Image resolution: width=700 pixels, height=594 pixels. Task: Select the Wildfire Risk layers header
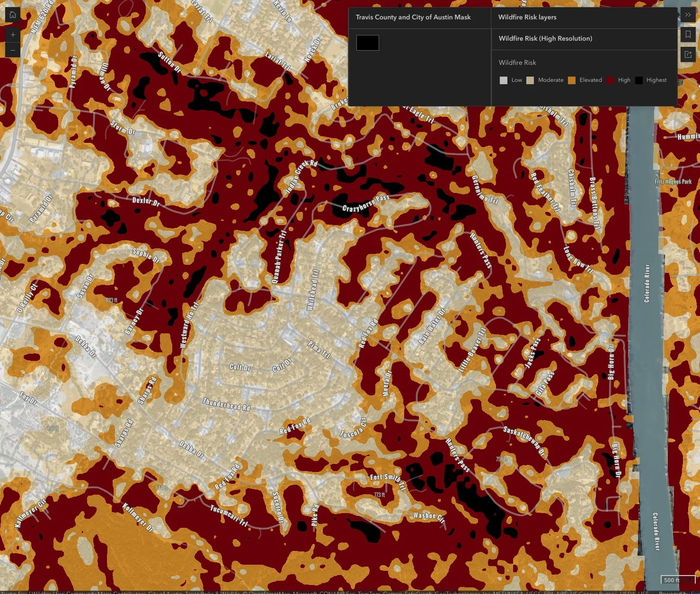coord(527,17)
